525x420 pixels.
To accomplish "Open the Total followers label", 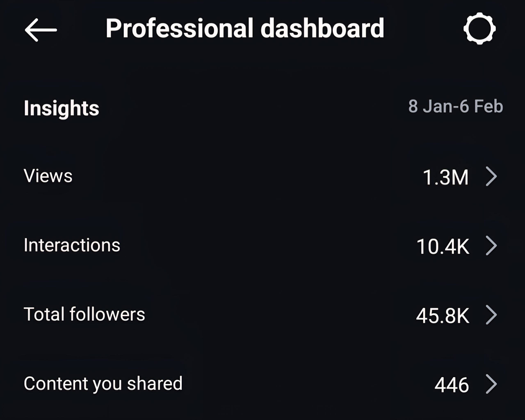I will pyautogui.click(x=84, y=314).
